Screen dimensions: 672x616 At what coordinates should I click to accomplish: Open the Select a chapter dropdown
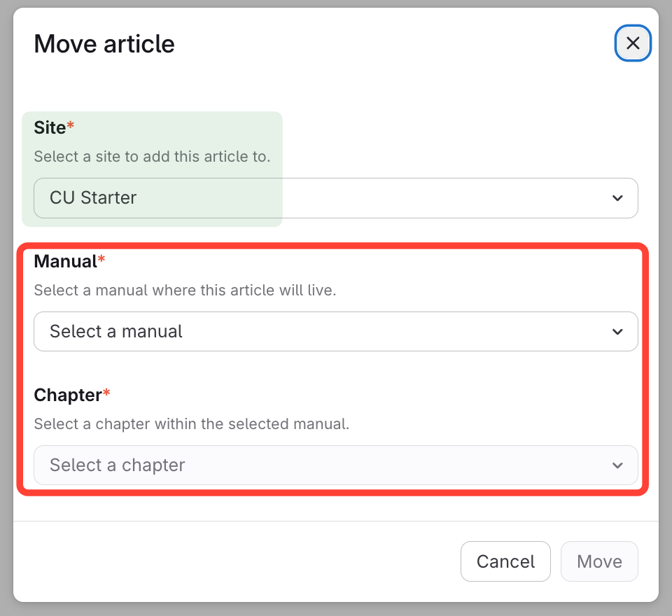click(x=335, y=465)
